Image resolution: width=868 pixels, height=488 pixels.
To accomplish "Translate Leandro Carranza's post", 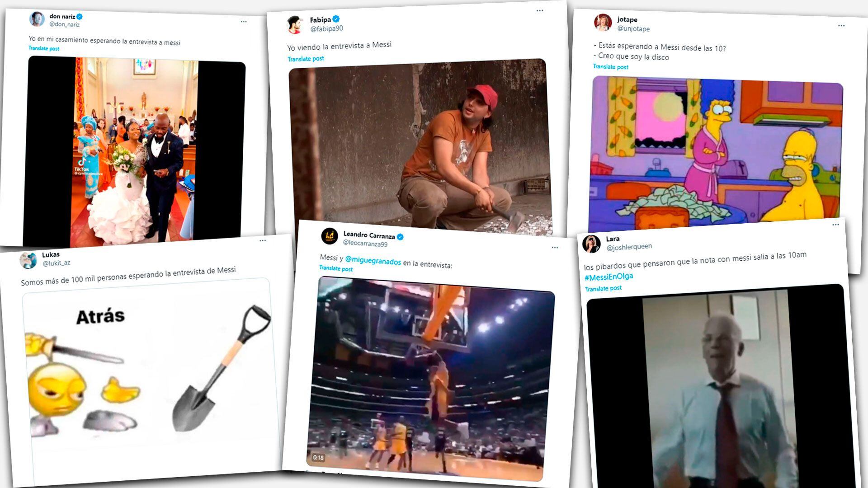I will click(x=336, y=268).
